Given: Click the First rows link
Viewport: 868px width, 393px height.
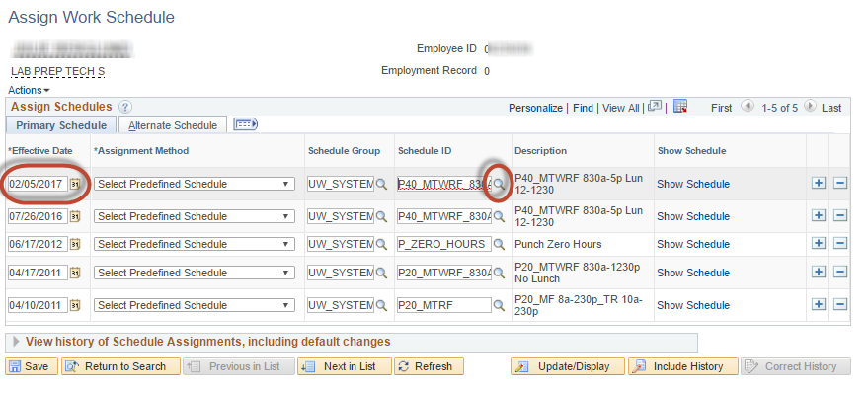Looking at the screenshot, I should click(x=721, y=108).
